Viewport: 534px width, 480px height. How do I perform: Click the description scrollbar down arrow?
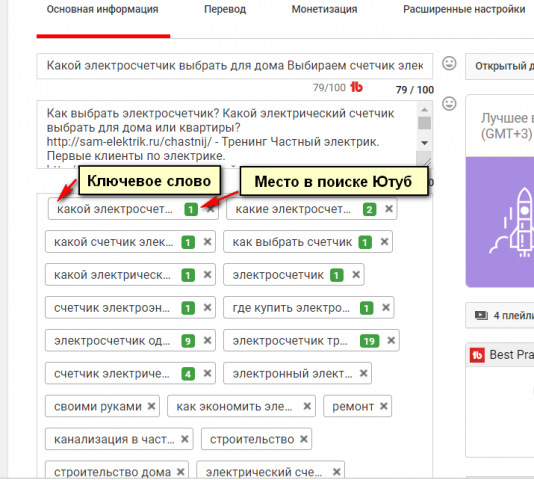point(424,143)
